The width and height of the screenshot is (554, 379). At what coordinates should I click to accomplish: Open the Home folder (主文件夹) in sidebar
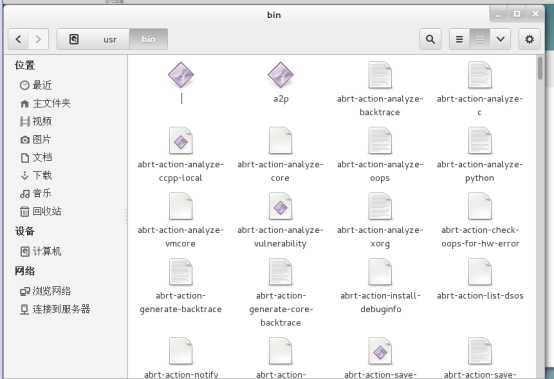(45, 103)
